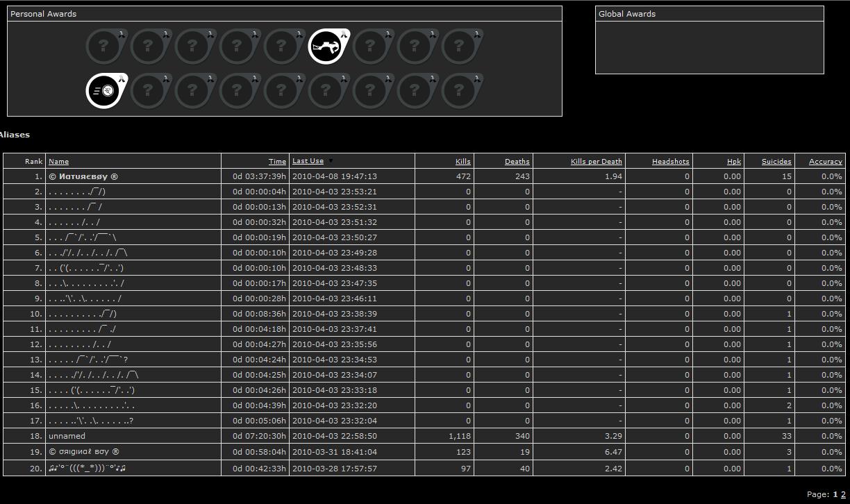Sort the table by Deaths
The height and width of the screenshot is (504, 850).
[517, 162]
